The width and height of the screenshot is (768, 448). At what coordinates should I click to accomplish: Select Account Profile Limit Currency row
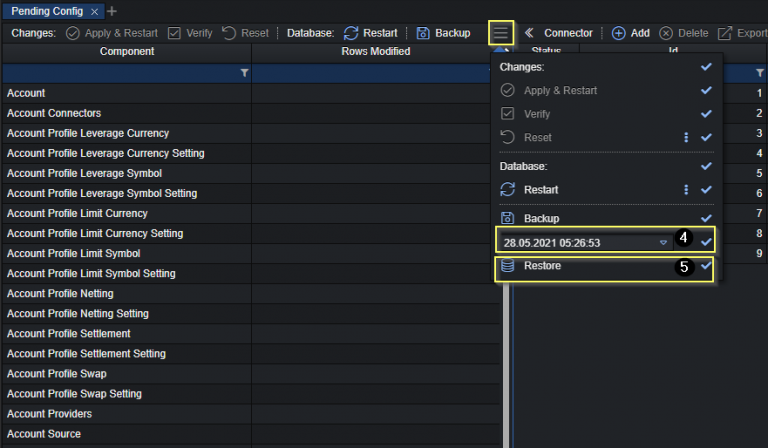tap(251, 213)
